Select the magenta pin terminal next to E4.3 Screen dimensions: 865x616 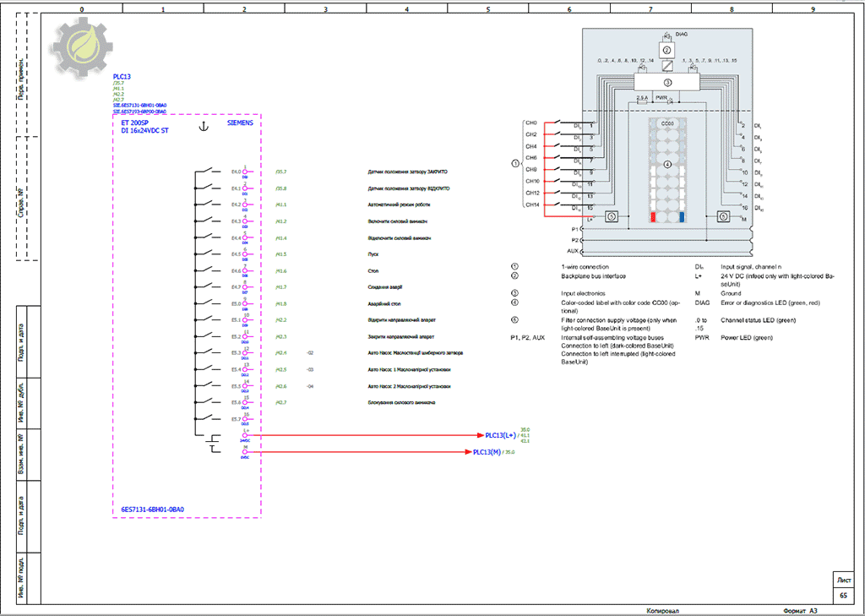(245, 221)
